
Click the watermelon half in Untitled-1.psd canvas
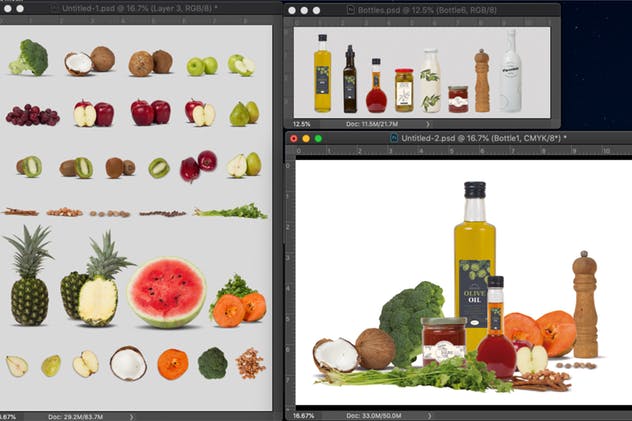click(x=167, y=292)
